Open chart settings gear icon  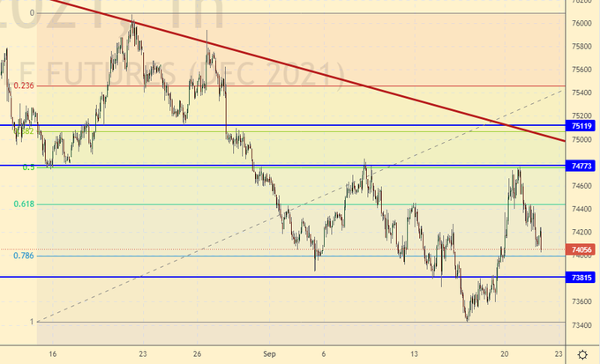(x=582, y=354)
